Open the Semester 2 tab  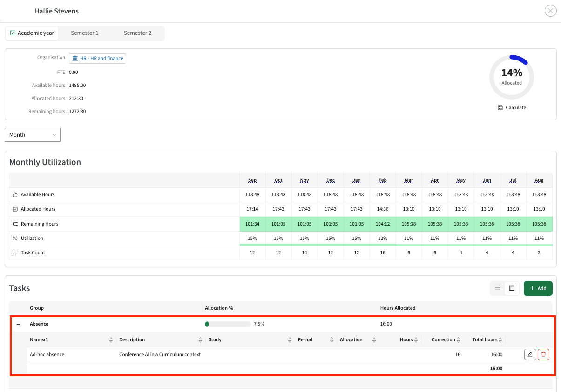pyautogui.click(x=137, y=33)
